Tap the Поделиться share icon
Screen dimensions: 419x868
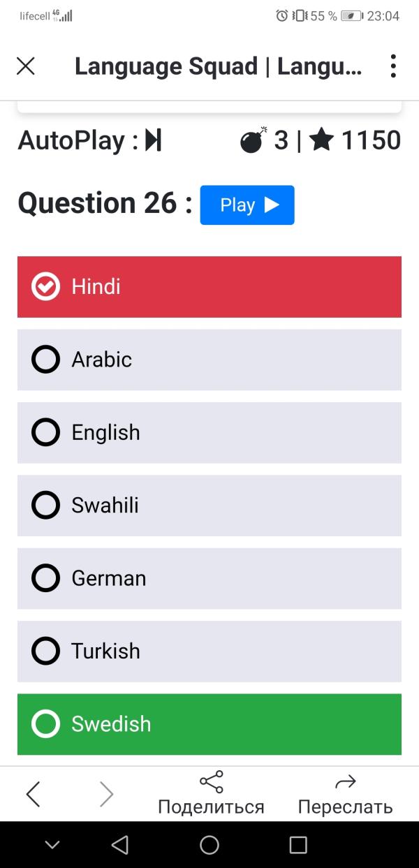[211, 782]
